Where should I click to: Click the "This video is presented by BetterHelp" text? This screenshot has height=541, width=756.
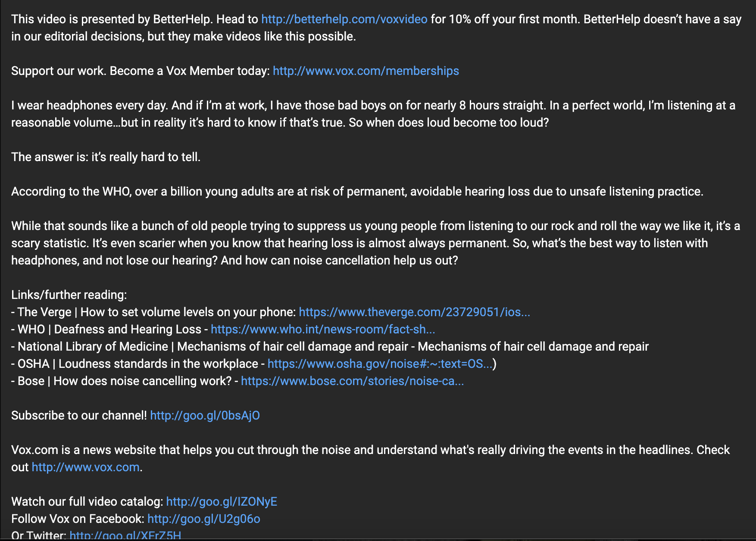pos(112,19)
